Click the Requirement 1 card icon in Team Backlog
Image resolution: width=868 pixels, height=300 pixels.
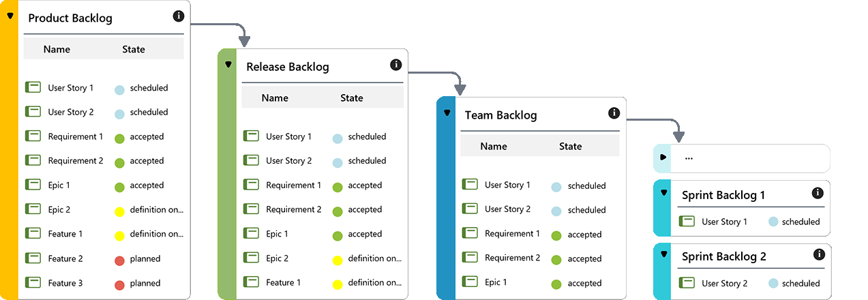coord(470,233)
